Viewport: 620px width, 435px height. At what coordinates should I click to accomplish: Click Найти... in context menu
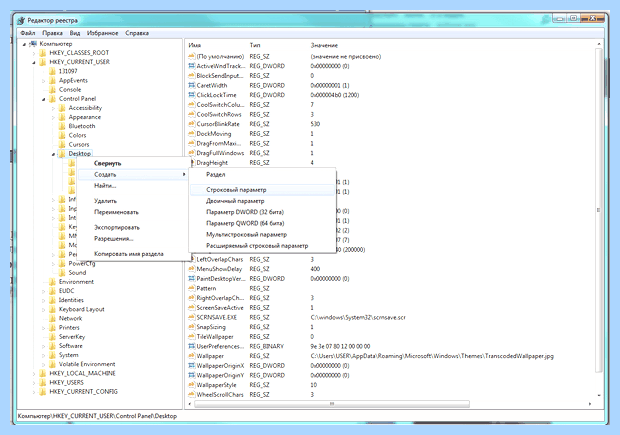pyautogui.click(x=133, y=185)
